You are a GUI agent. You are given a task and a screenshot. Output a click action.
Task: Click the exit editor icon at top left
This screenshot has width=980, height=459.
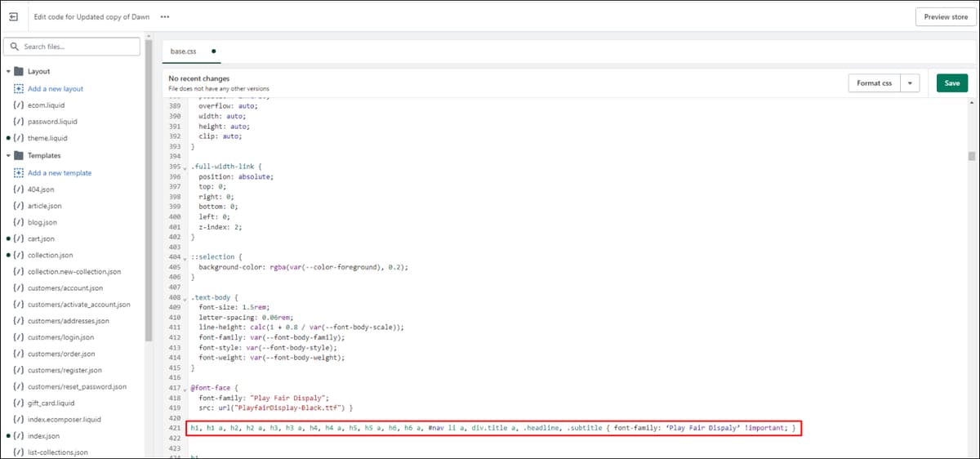[14, 16]
